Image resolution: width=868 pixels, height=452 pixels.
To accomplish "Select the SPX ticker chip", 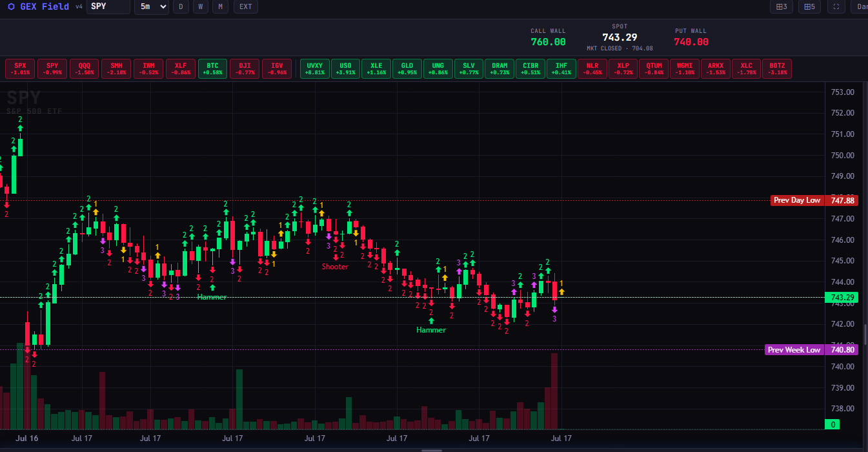I will [x=20, y=68].
